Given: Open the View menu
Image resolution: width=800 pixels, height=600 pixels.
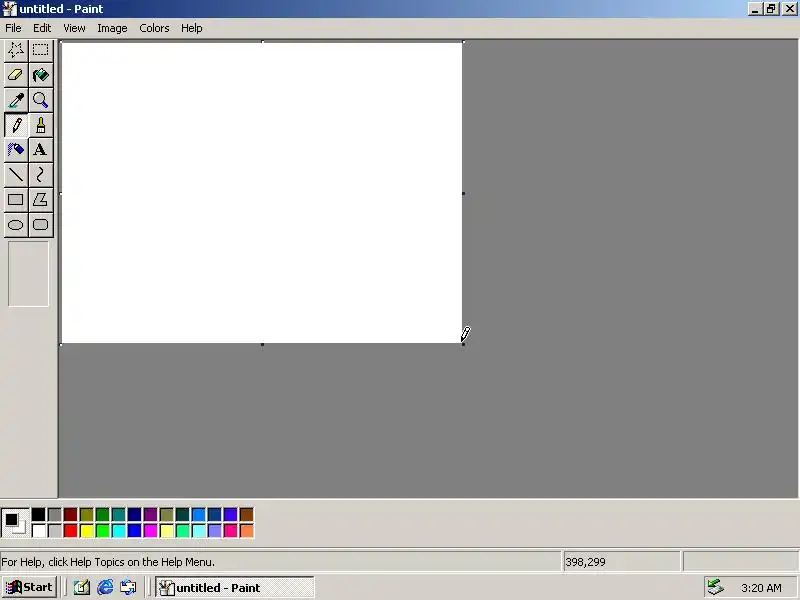Looking at the screenshot, I should click(74, 28).
